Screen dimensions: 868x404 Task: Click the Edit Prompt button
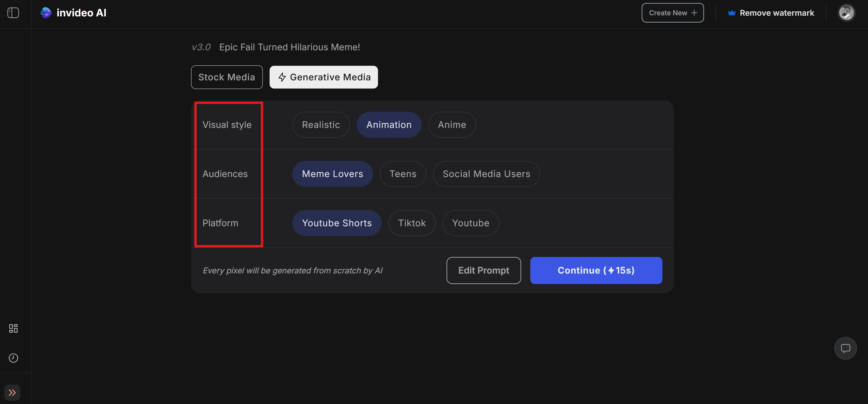point(484,270)
